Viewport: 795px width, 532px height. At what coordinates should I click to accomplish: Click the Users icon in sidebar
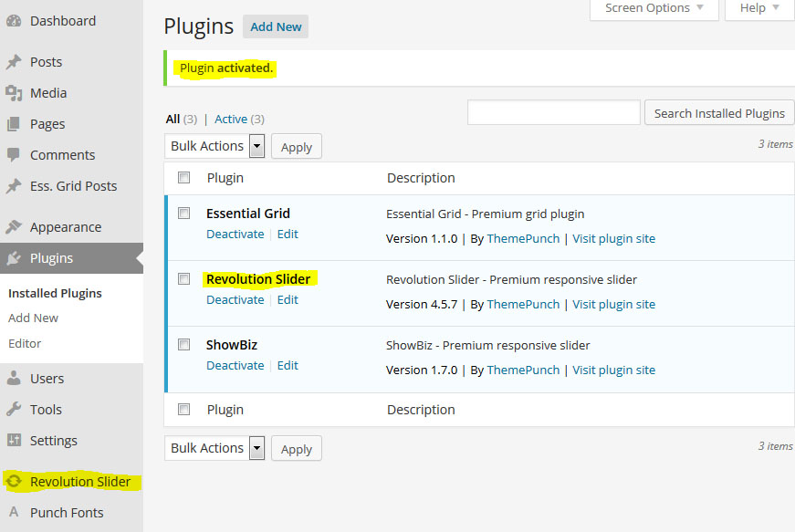[x=14, y=379]
